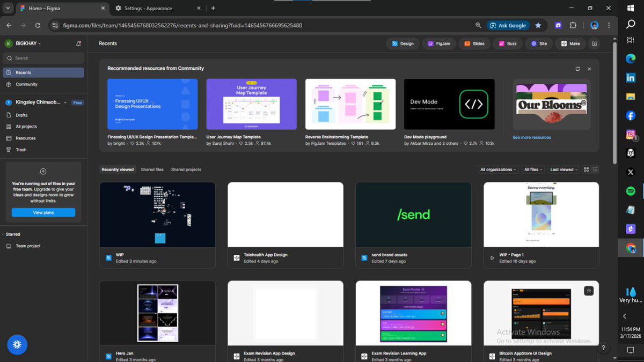
Task: Open LinkedIn from the taskbar
Action: 631,78
